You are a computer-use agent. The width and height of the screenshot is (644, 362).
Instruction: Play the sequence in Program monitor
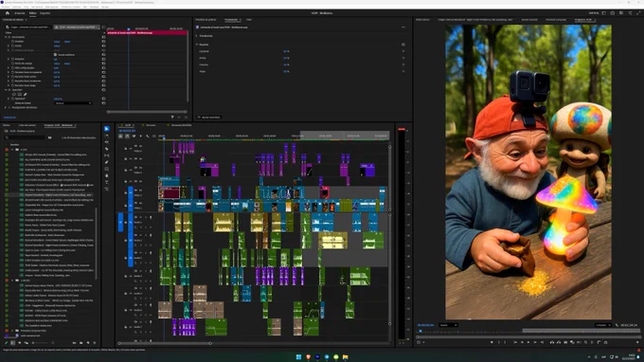tap(528, 342)
